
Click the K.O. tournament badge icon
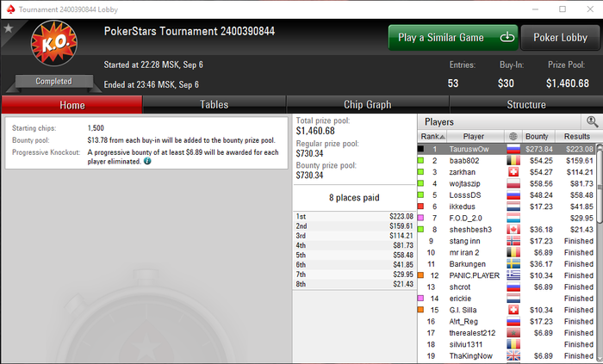[53, 43]
